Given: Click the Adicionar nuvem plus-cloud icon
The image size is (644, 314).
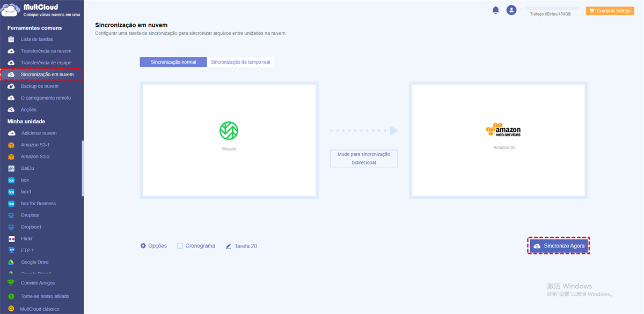Looking at the screenshot, I should click(x=11, y=133).
